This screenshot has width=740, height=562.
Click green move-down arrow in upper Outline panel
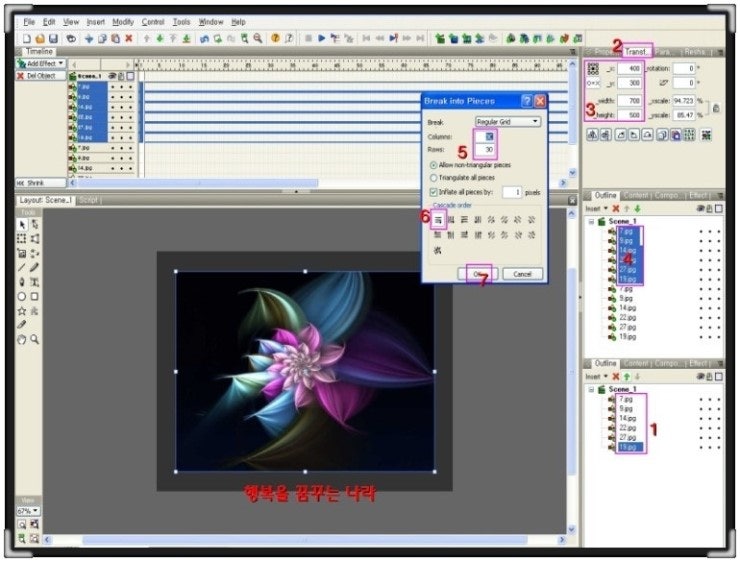pyautogui.click(x=638, y=209)
